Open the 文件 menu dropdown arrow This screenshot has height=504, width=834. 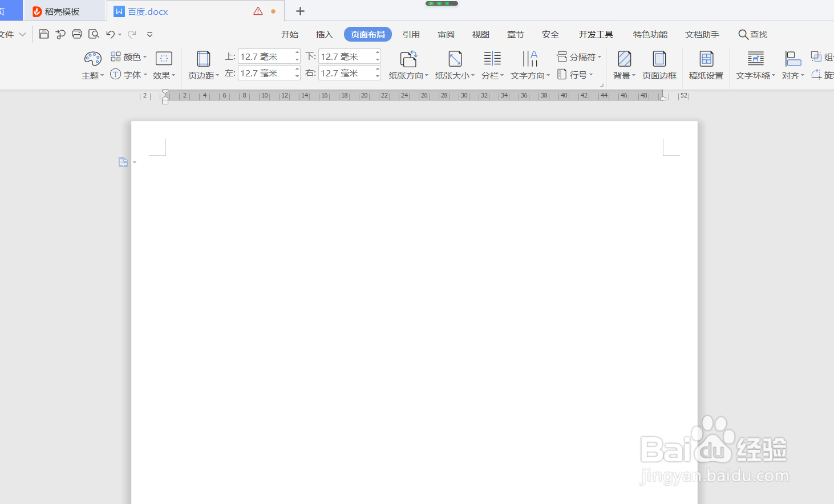pyautogui.click(x=22, y=34)
